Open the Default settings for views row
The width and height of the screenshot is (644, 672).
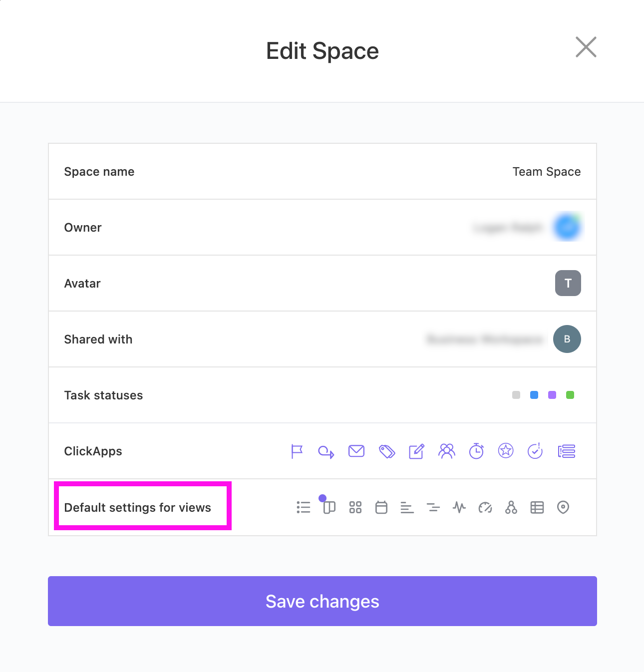tap(138, 508)
